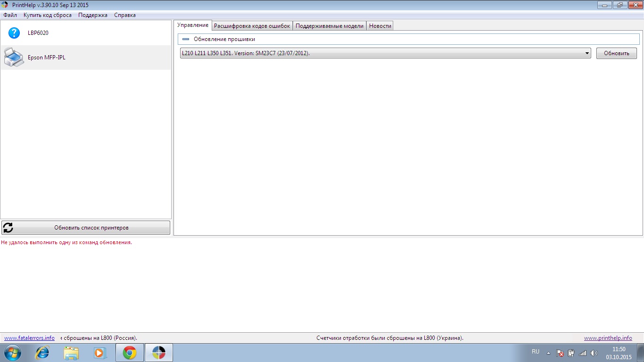Collapse the Обновление прошивки section
644x362 pixels.
(186, 39)
